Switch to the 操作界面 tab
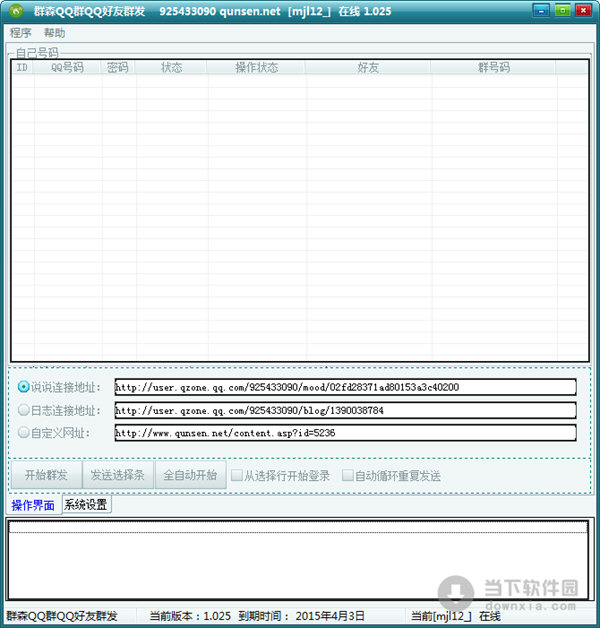600x628 pixels. point(33,505)
